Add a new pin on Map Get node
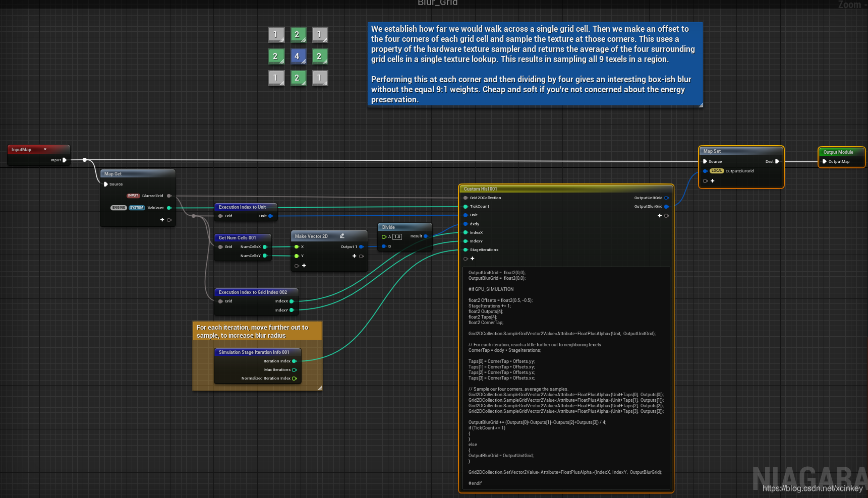 (x=162, y=220)
